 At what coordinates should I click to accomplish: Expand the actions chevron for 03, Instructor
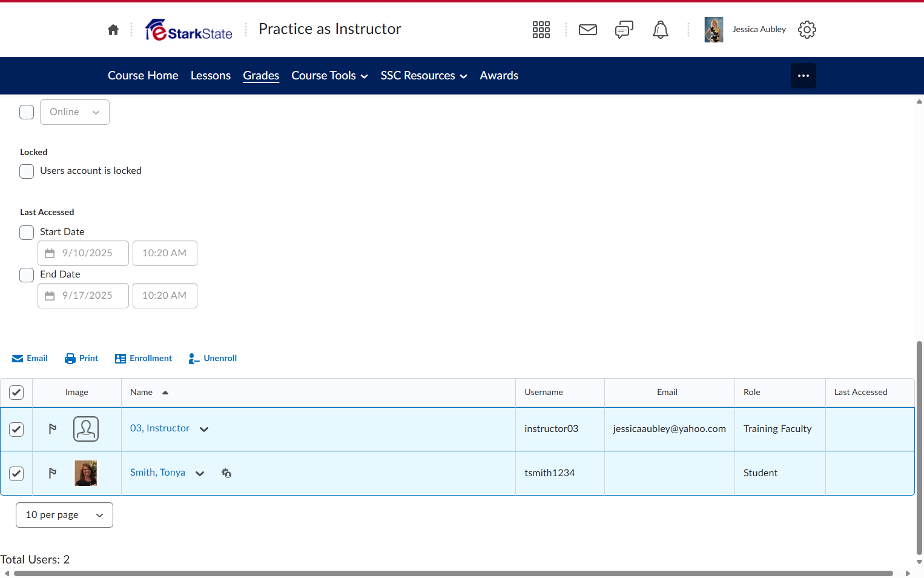[204, 430]
